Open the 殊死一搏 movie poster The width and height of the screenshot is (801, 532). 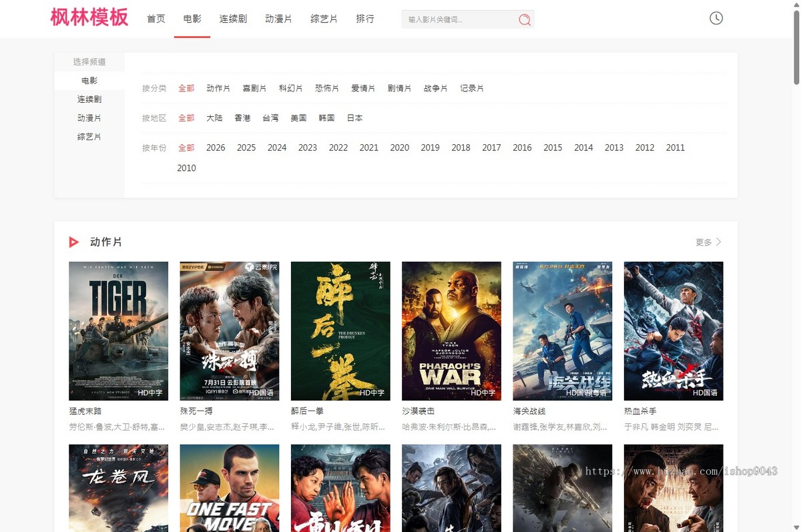tap(230, 331)
